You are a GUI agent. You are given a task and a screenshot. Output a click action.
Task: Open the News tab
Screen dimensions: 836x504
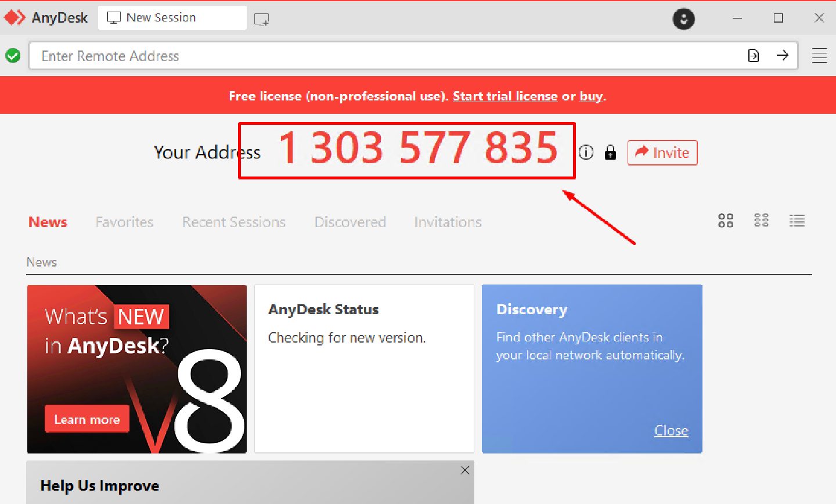(x=48, y=222)
